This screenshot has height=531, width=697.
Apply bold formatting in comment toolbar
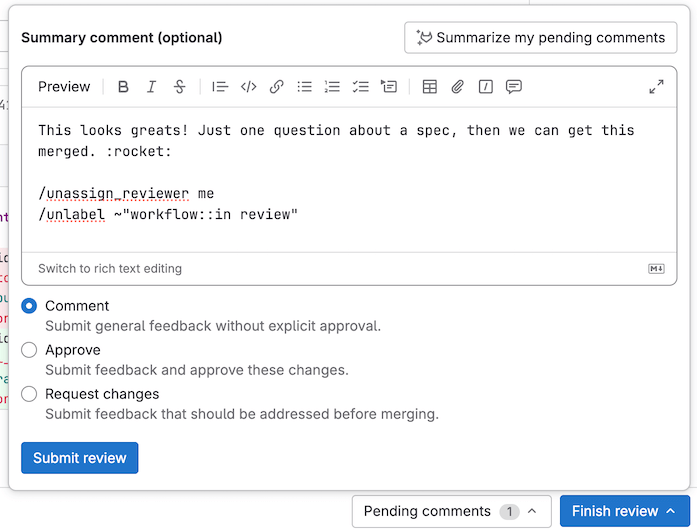tap(123, 87)
